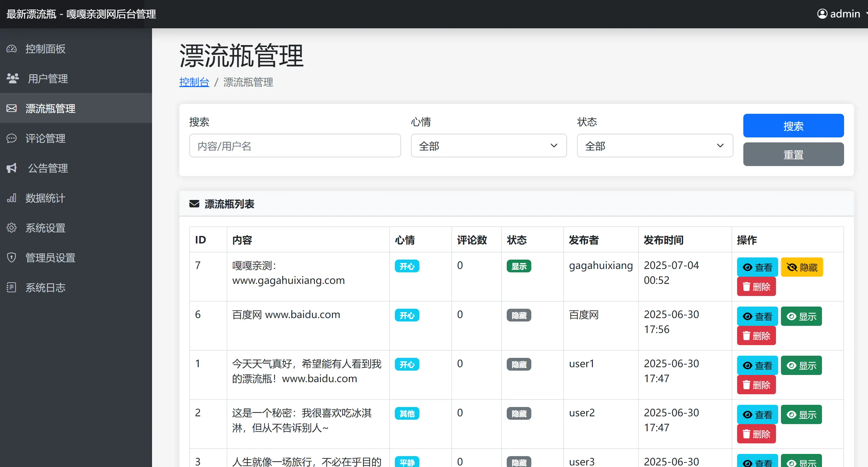Screen dimensions: 868x467
Task: Select the 管理员设置 shield icon
Action: 12,257
